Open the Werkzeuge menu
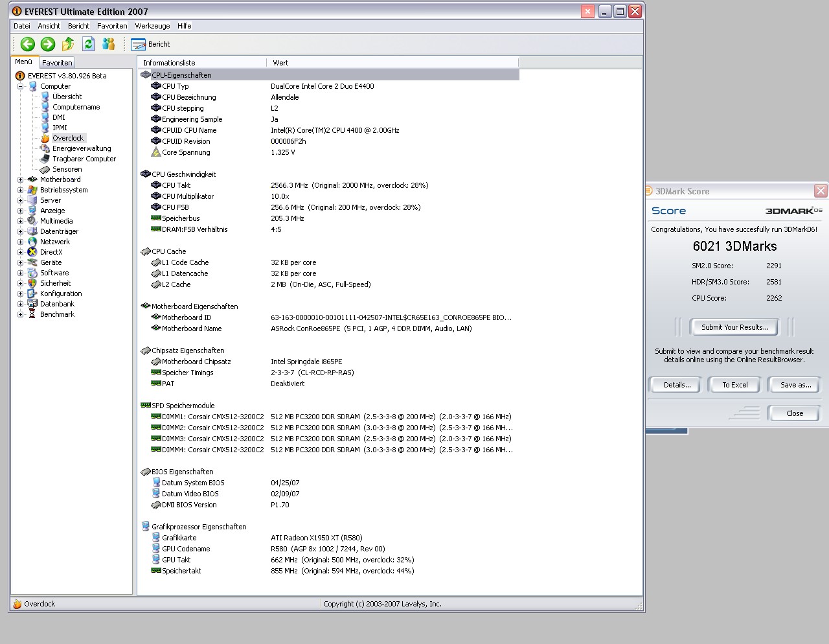 (152, 26)
